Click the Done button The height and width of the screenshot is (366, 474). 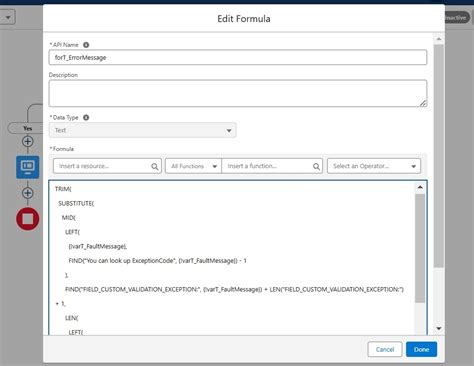tap(421, 349)
